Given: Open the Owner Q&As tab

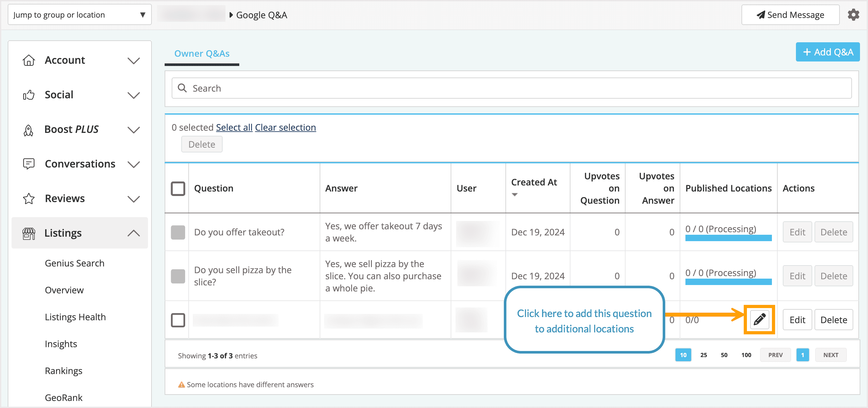Looking at the screenshot, I should pos(202,53).
